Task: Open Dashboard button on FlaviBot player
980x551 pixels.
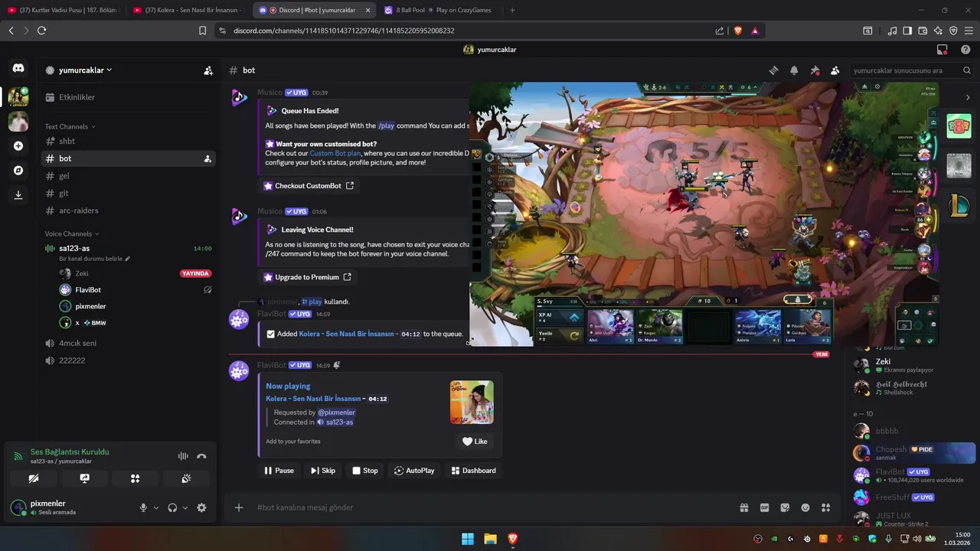Action: [x=473, y=471]
